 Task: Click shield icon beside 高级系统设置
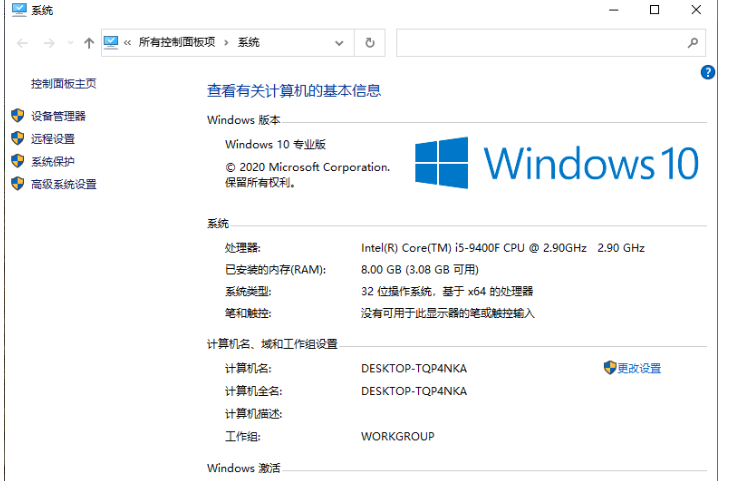18,184
